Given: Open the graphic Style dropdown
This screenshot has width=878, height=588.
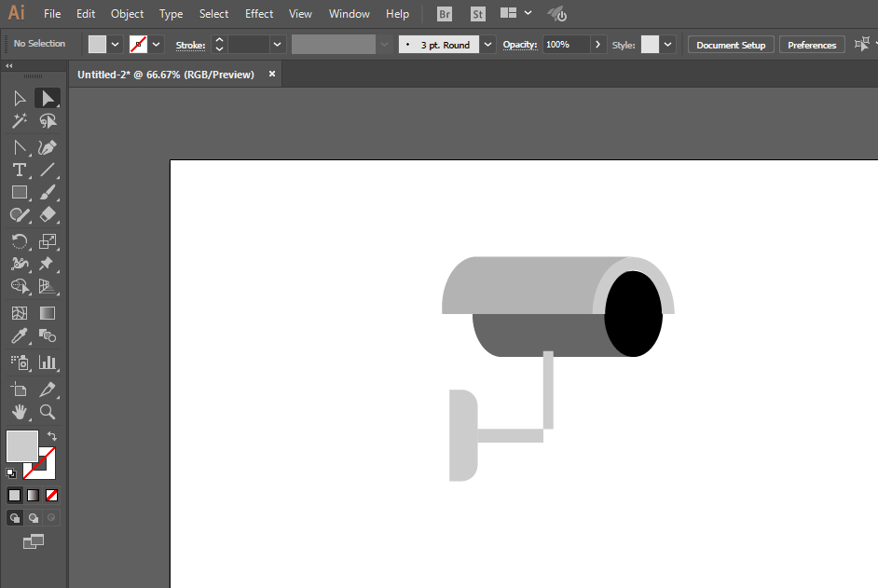Looking at the screenshot, I should 667,44.
